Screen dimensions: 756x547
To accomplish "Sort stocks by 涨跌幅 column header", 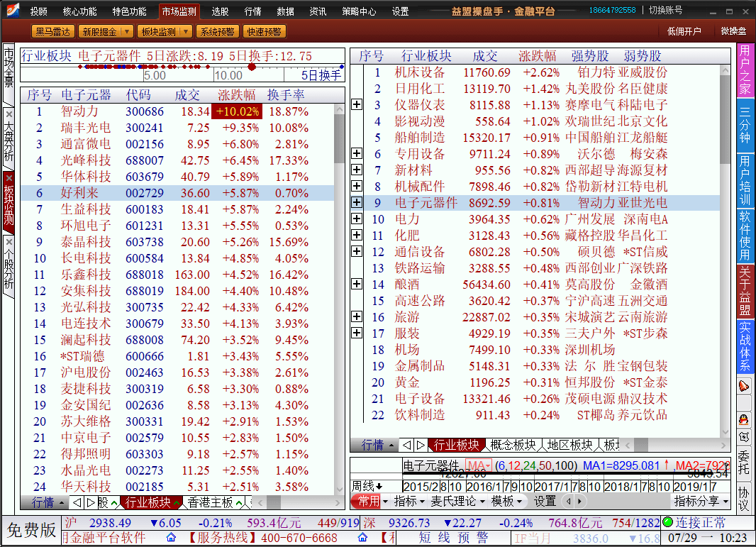I will coord(236,94).
